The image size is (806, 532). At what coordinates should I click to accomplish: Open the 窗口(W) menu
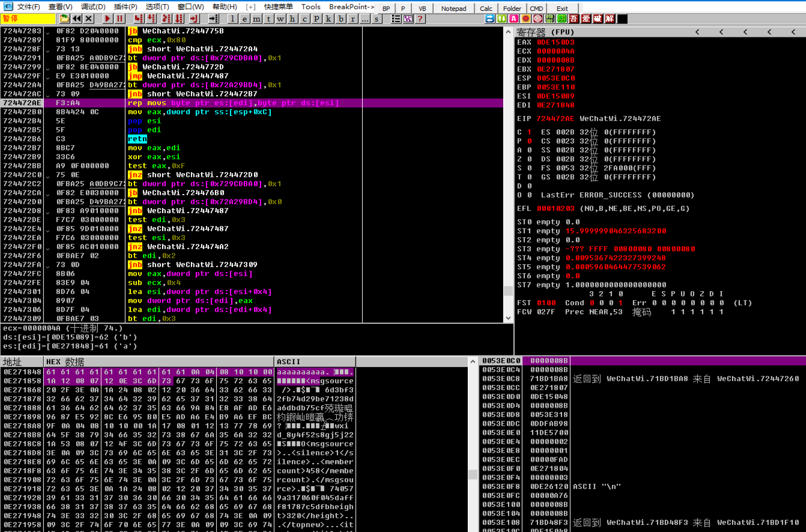pos(191,7)
